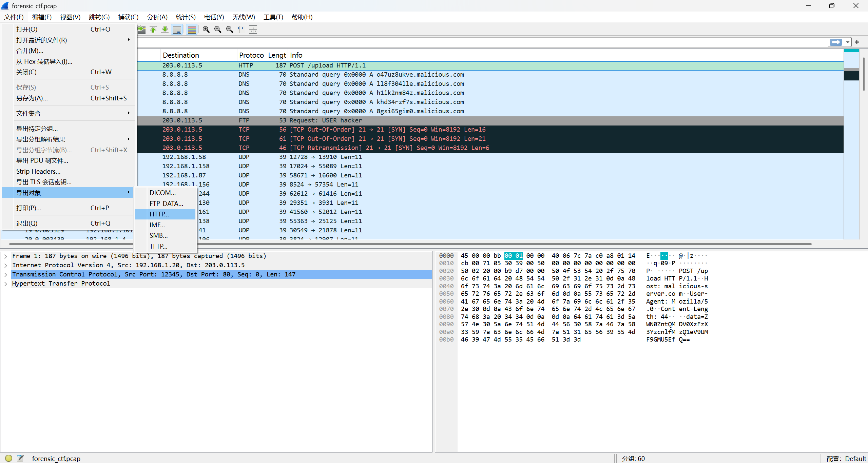Click the packet list horizontal scrollbar

click(407, 244)
